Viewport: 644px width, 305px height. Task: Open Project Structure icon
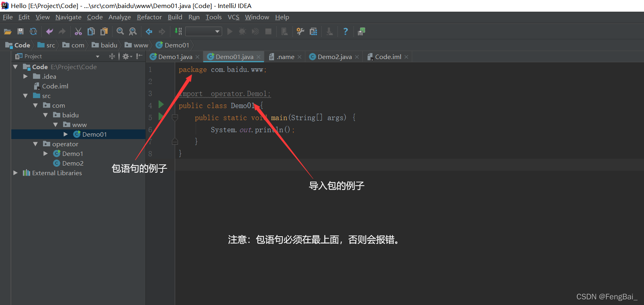(x=313, y=31)
